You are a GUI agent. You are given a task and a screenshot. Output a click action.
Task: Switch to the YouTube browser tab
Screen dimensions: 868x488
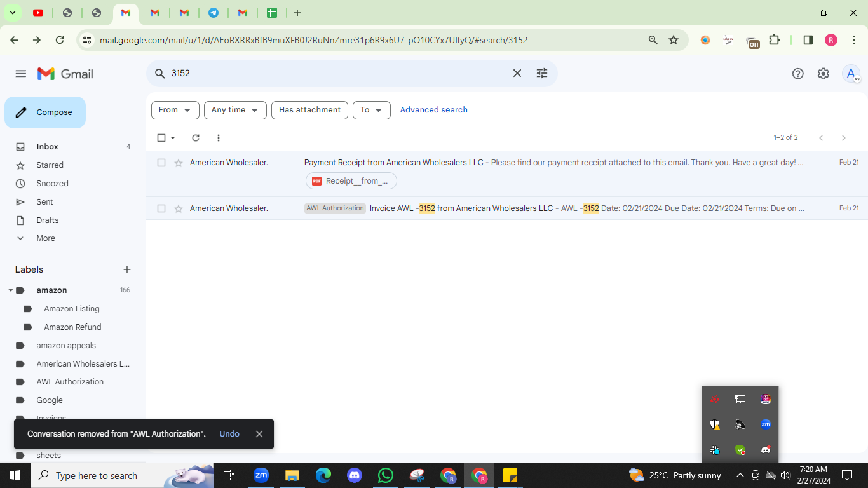38,13
